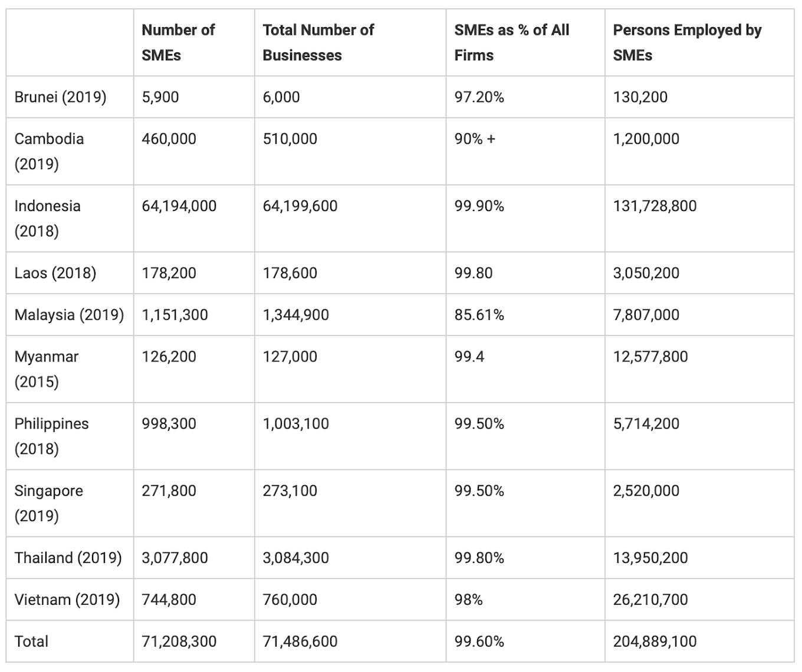This screenshot has width=802, height=672.
Task: Click the total employed figure 204,889,100
Action: 655,641
